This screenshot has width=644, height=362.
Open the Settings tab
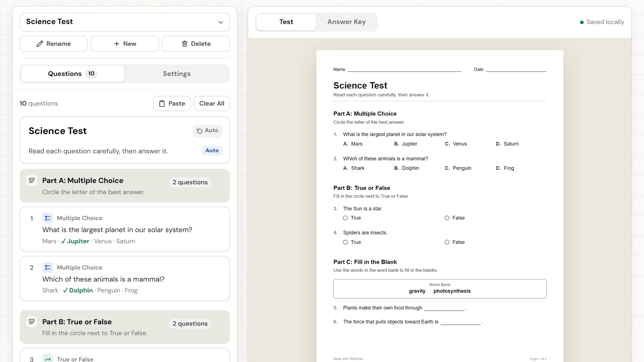click(x=177, y=74)
